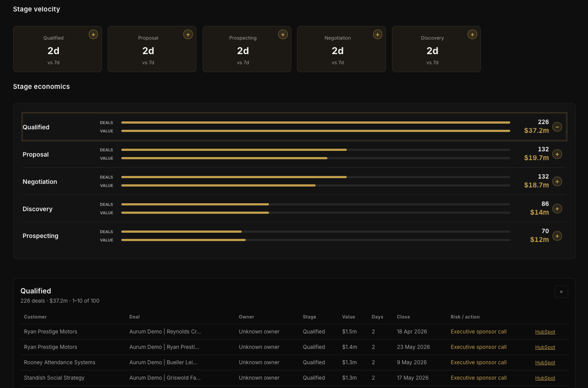
Task: Click the 9 May 2026 close date
Action: point(412,362)
